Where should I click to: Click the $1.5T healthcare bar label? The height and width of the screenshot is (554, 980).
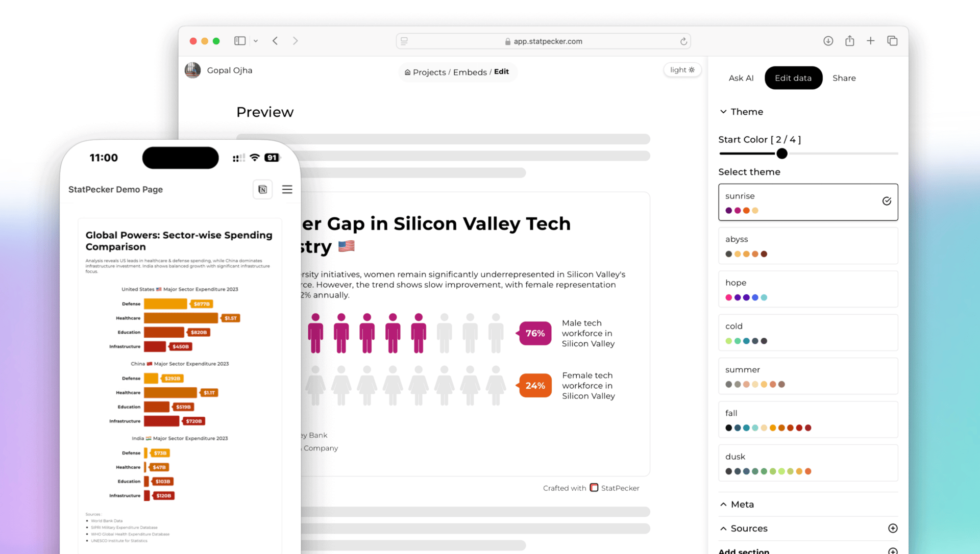pos(231,318)
